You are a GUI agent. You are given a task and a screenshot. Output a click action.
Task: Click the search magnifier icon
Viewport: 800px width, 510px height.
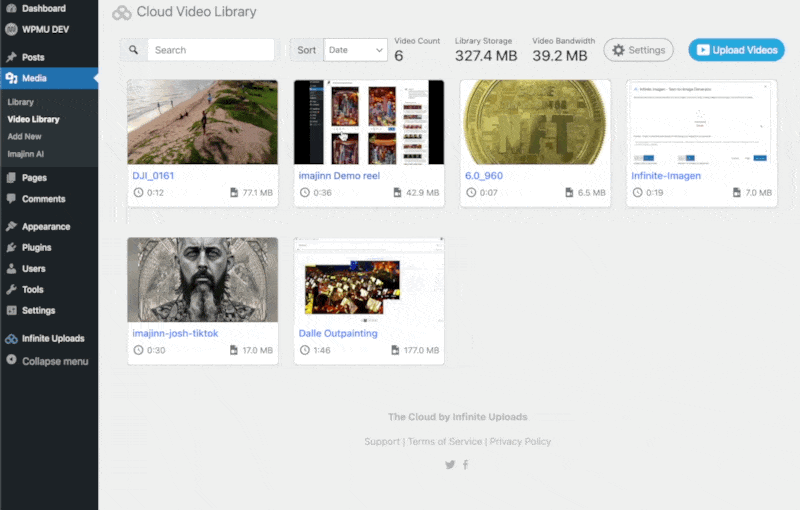[x=133, y=50]
